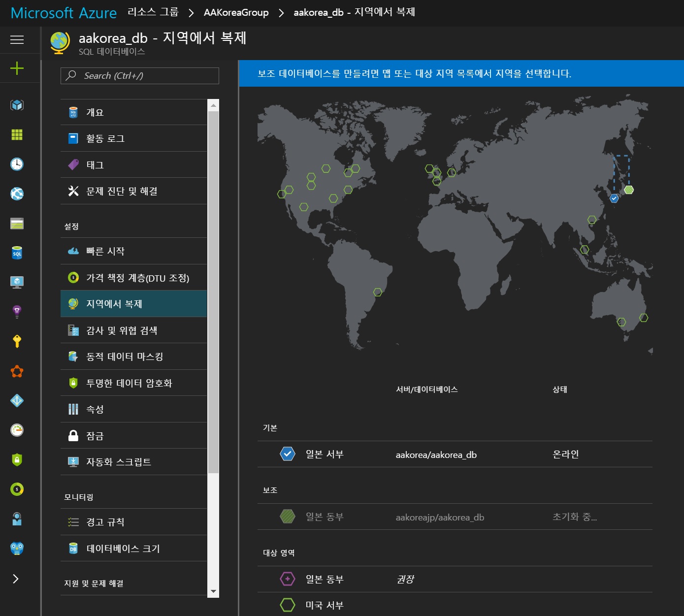
Task: Open 데이터베이스 크기 menu item
Action: coord(134,549)
